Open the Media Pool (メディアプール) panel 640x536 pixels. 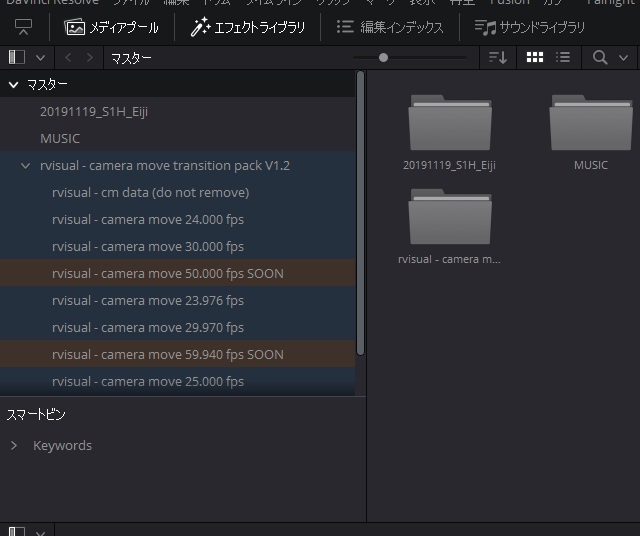click(111, 27)
